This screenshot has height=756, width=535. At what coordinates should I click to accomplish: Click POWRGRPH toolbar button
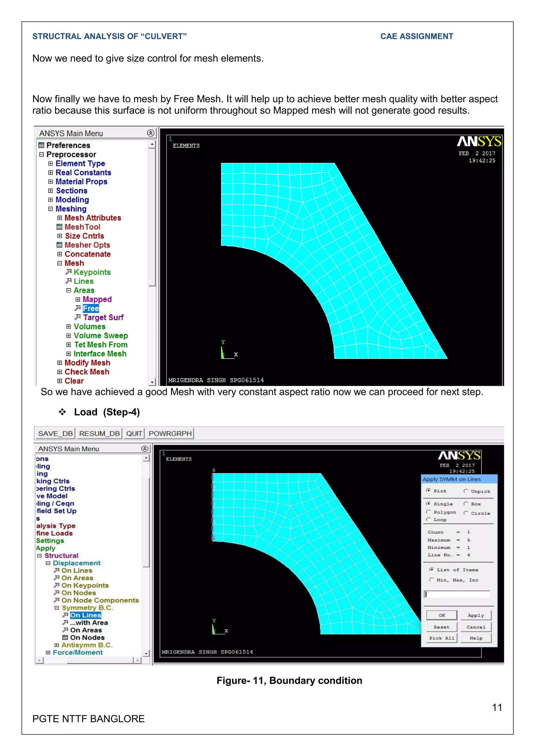point(170,433)
